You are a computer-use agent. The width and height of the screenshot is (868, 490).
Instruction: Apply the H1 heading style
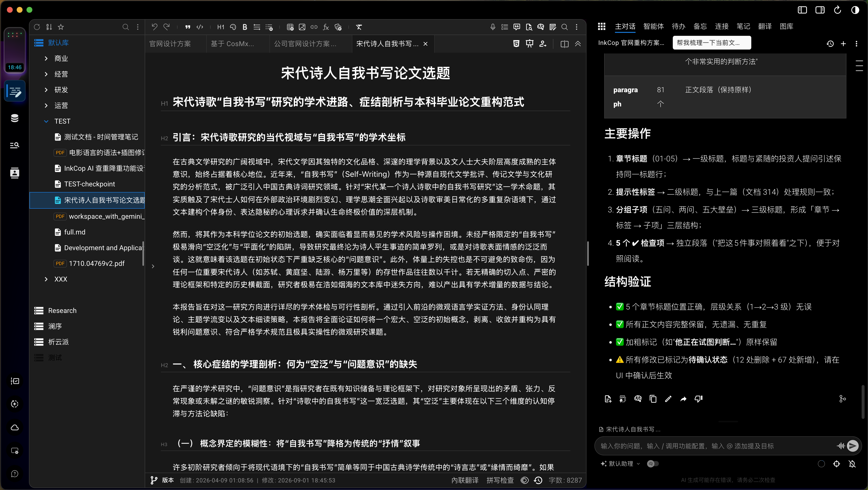(221, 27)
